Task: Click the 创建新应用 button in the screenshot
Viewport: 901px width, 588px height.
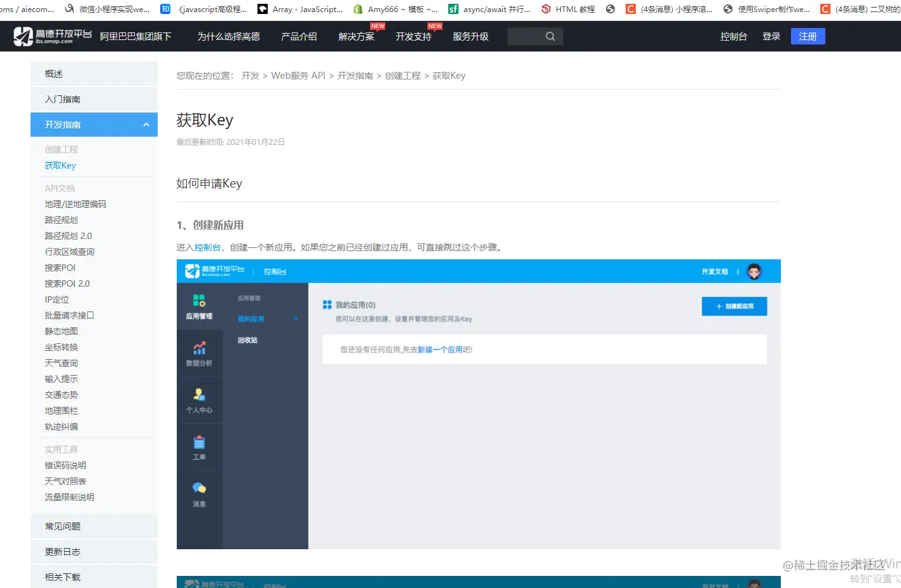Action: [734, 306]
